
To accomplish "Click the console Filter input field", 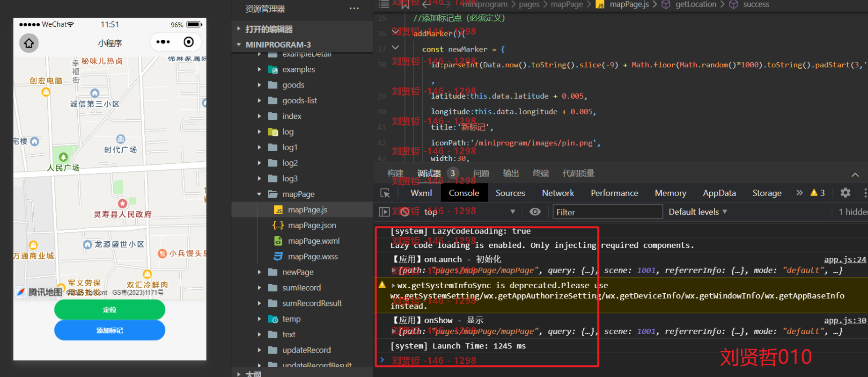I will (x=608, y=212).
